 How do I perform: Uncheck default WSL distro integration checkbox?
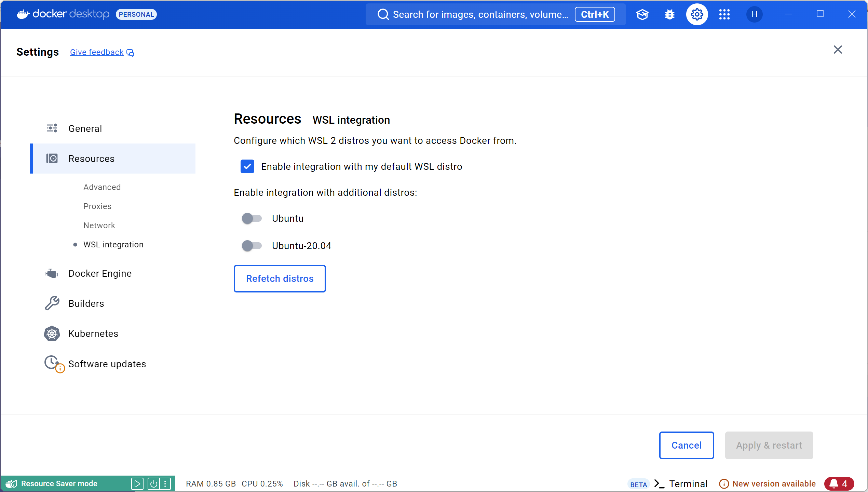click(x=247, y=166)
